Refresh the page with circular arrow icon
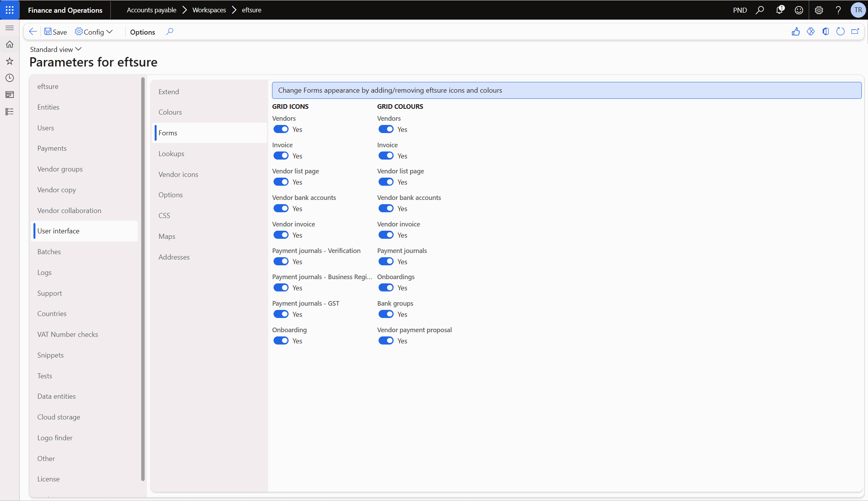 click(841, 32)
